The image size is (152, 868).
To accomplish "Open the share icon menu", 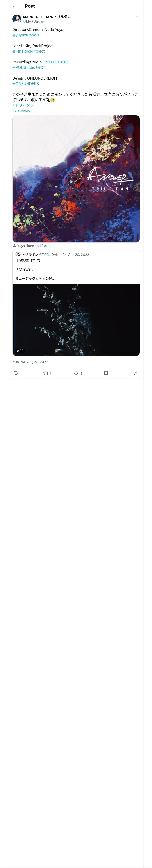I will (136, 373).
